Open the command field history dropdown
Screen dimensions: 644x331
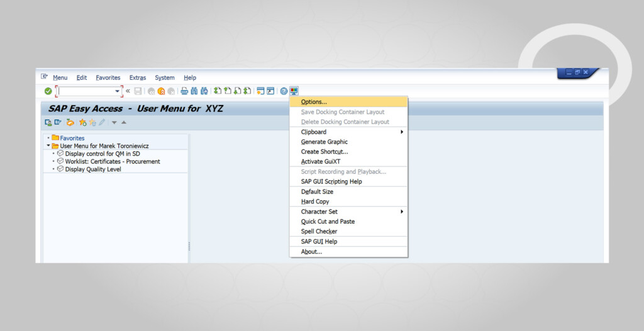tap(117, 91)
